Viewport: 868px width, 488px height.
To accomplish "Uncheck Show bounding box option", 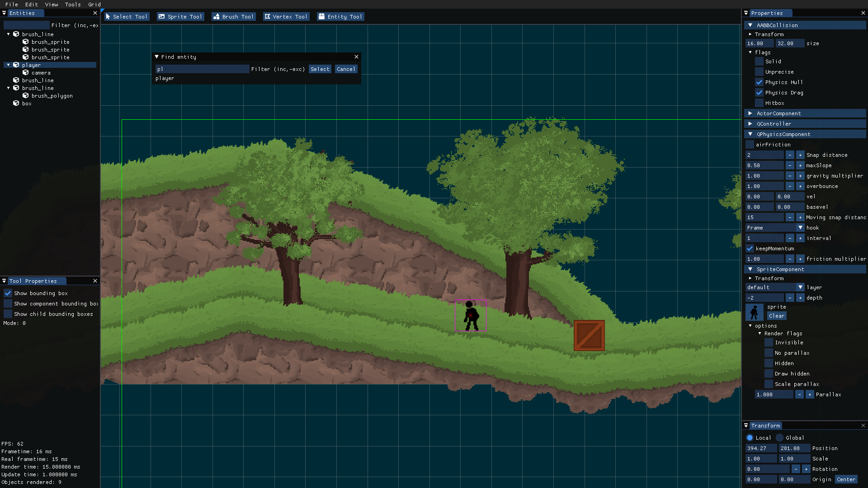I will click(x=8, y=293).
